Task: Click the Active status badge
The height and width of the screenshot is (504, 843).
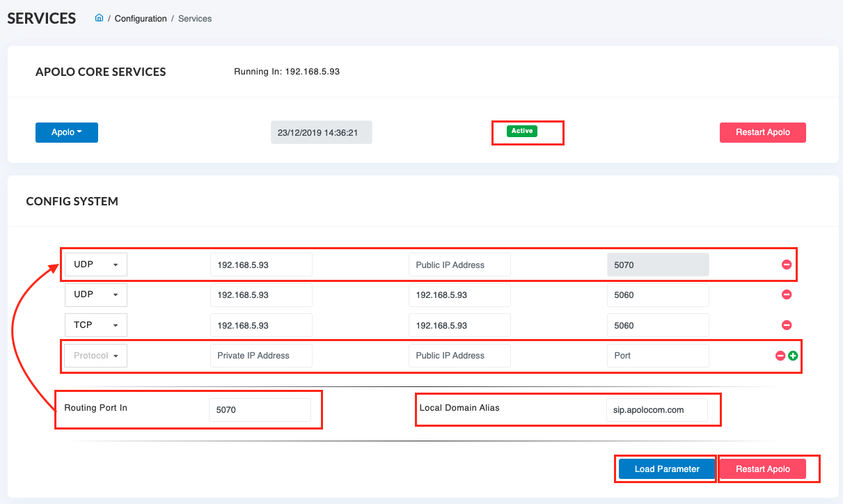Action: 521,131
